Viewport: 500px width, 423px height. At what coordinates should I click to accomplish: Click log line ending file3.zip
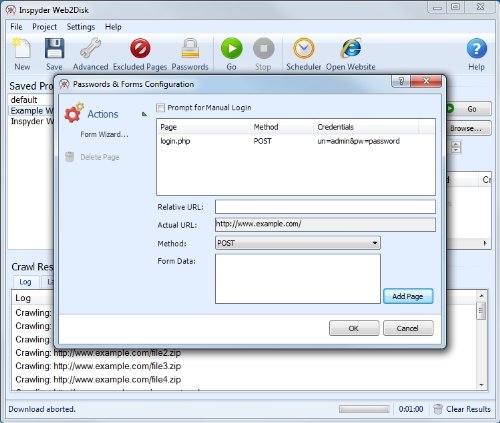coord(98,366)
